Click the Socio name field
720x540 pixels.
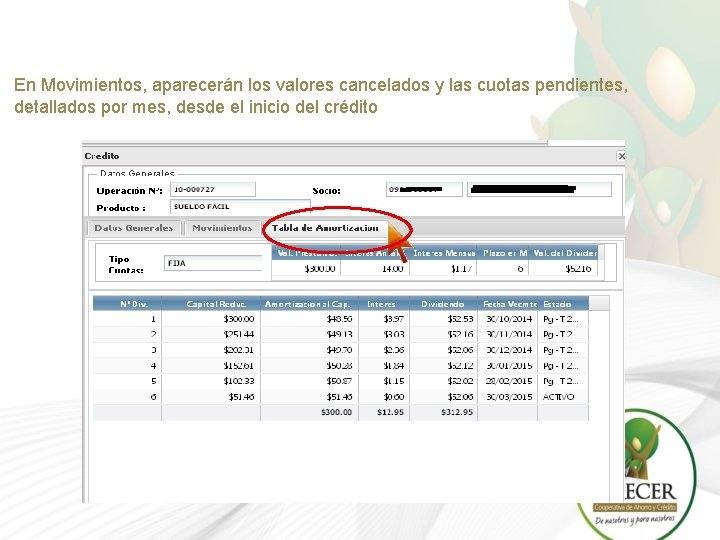tap(539, 190)
